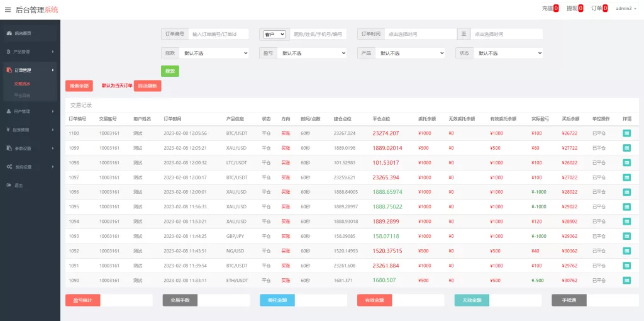Open details icon for order 1098
Viewport: 644px width, 321px height.
[627, 163]
